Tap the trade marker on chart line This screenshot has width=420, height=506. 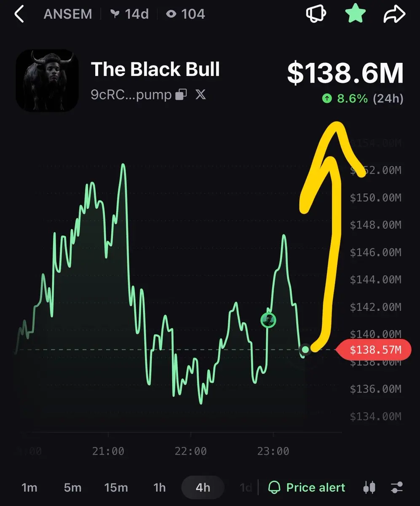point(268,320)
